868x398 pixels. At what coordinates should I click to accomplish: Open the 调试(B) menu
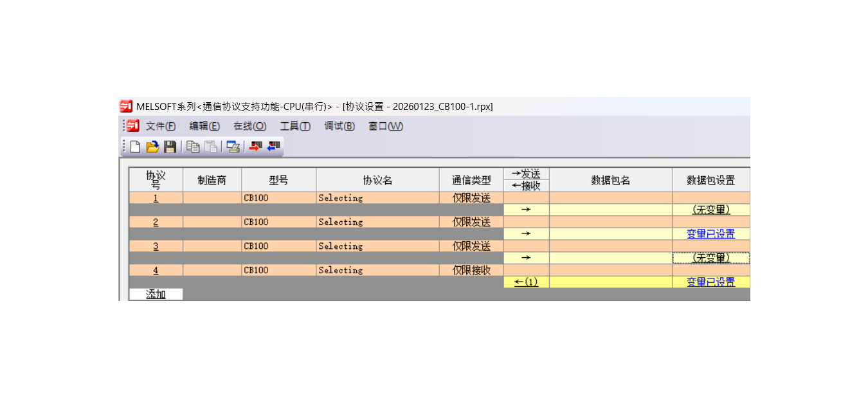pyautogui.click(x=339, y=126)
